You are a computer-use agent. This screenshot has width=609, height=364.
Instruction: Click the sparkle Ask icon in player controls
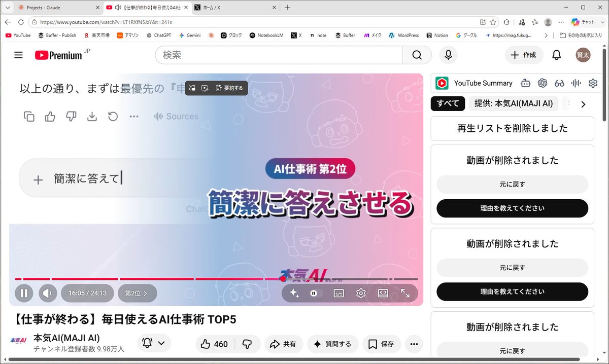(x=294, y=293)
